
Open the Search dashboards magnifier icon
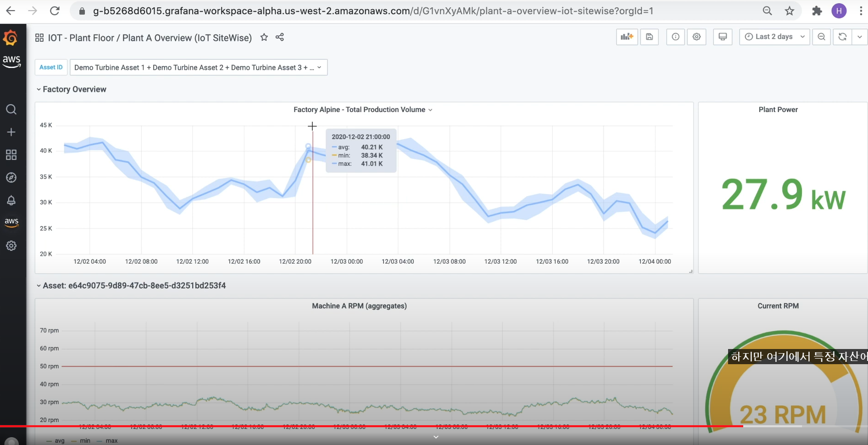pyautogui.click(x=11, y=109)
